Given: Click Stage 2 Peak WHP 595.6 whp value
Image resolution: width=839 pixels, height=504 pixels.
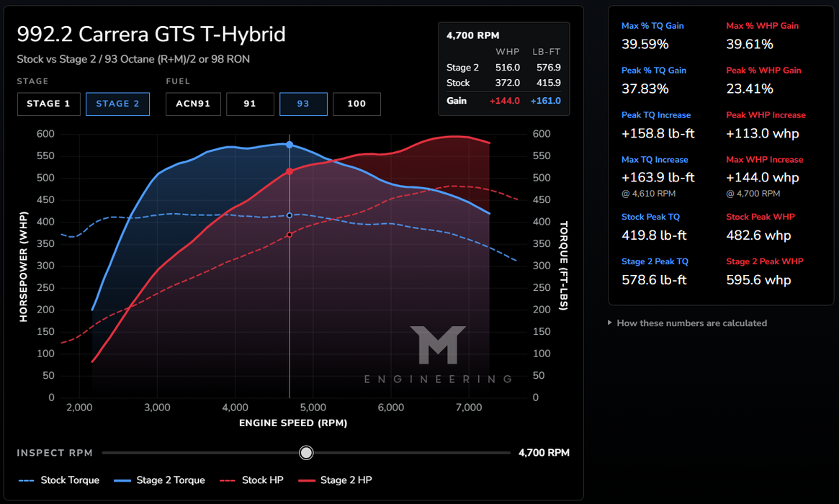Looking at the screenshot, I should (759, 280).
